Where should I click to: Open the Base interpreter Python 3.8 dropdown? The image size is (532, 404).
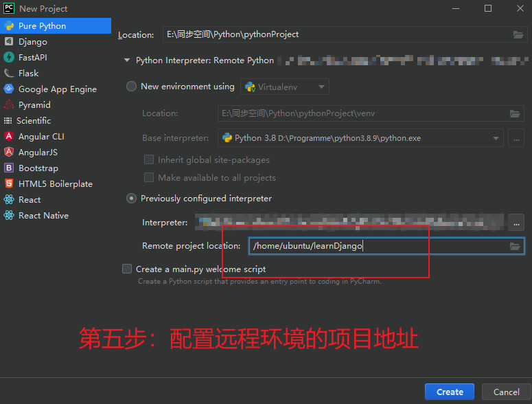pos(360,138)
